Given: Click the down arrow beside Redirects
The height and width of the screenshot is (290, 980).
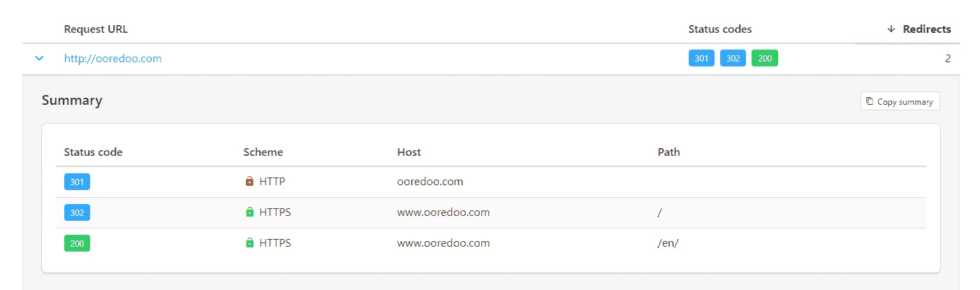Looking at the screenshot, I should [891, 29].
